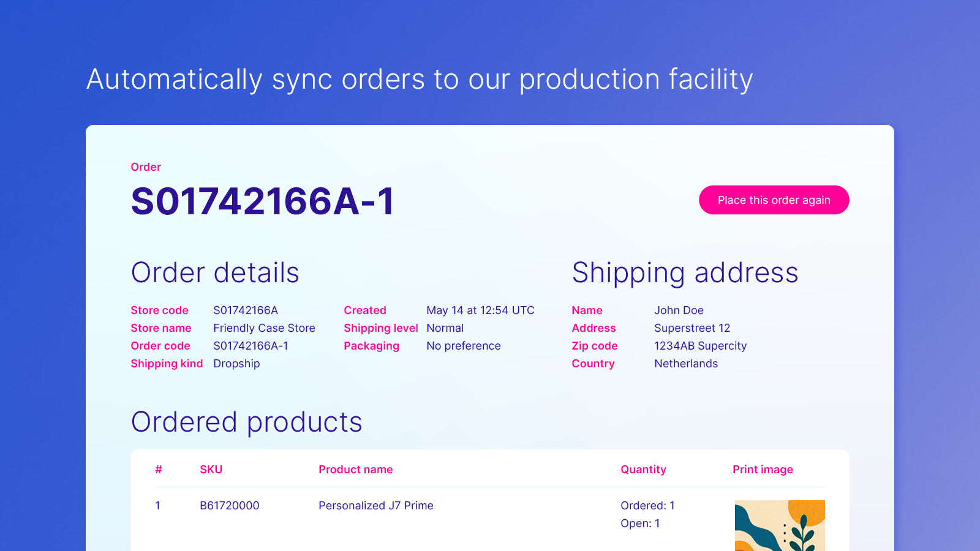Click the created date May 14 at 12:54 UTC
The width and height of the screenshot is (980, 551).
(480, 310)
